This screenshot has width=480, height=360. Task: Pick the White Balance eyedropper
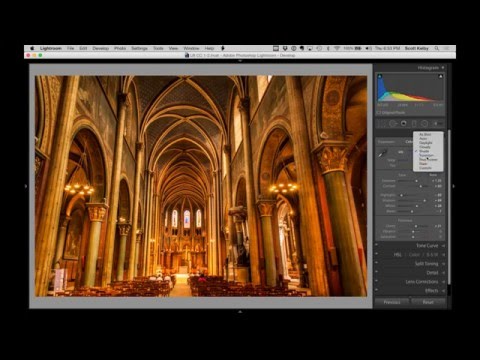tap(383, 154)
